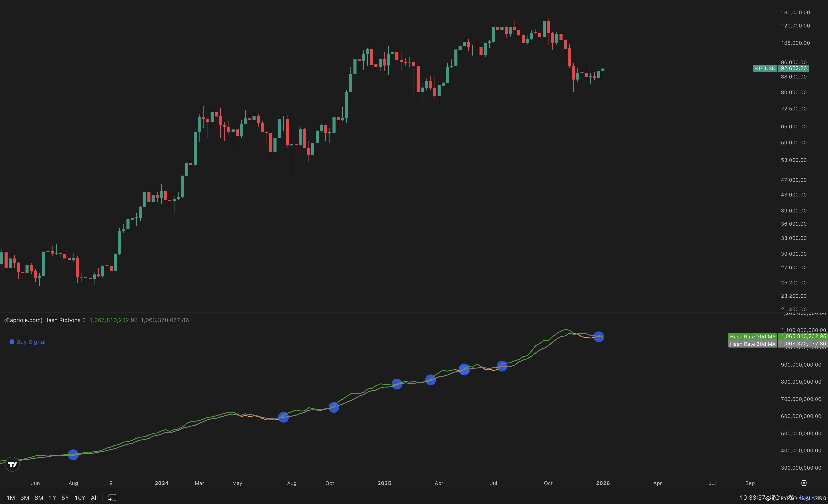Click the Hash Rate 30d MA label
This screenshot has width=828, height=504.
pos(752,336)
